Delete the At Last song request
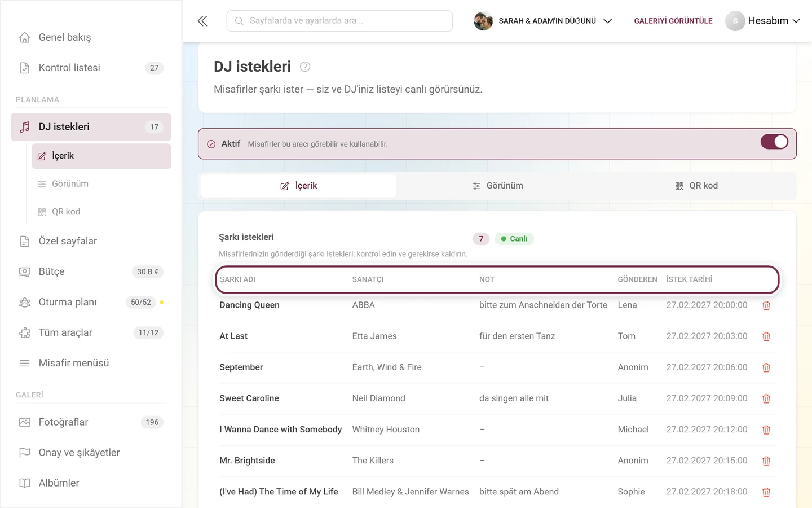This screenshot has width=812, height=508. (766, 336)
